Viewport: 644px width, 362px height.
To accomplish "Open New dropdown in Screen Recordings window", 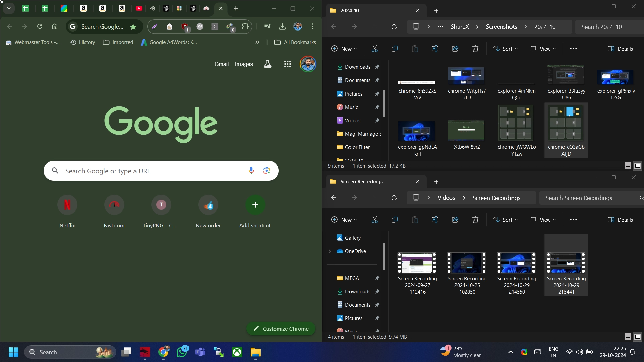I will 344,220.
